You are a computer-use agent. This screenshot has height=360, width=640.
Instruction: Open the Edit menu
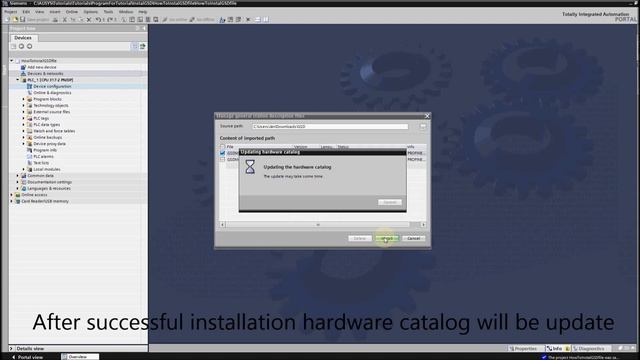(26, 12)
